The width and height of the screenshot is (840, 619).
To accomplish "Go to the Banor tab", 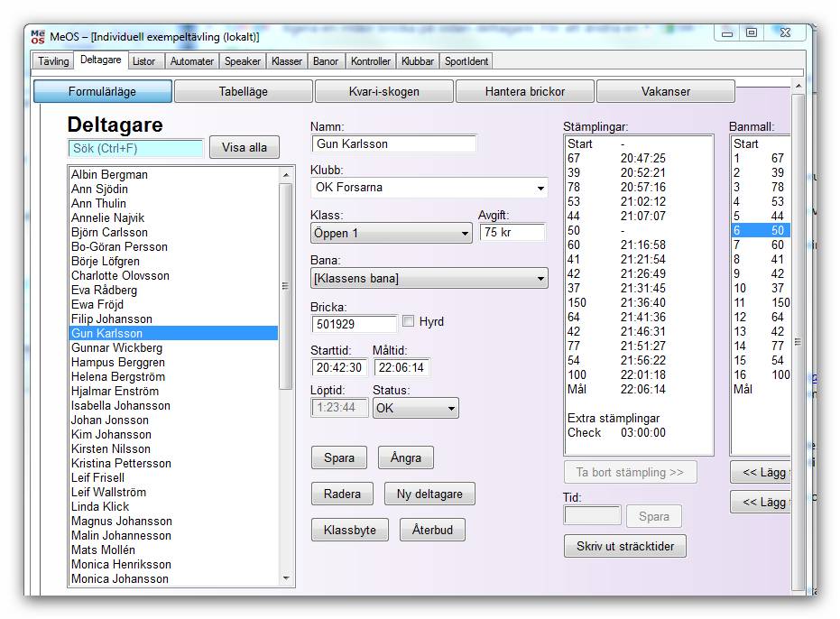I will 326,61.
